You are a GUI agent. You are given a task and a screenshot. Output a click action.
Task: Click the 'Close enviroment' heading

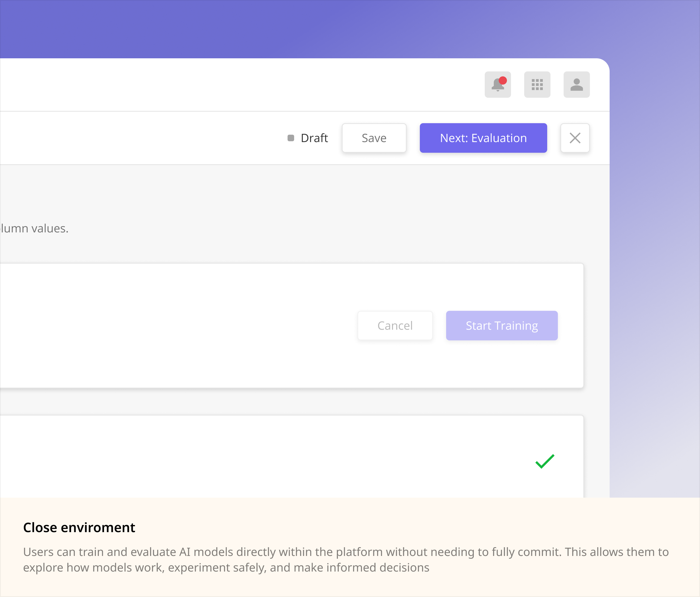click(79, 527)
